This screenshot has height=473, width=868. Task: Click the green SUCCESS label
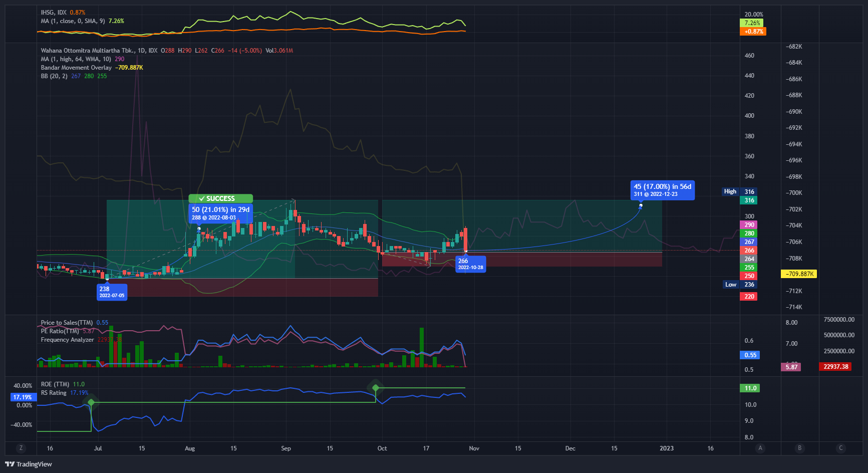221,198
